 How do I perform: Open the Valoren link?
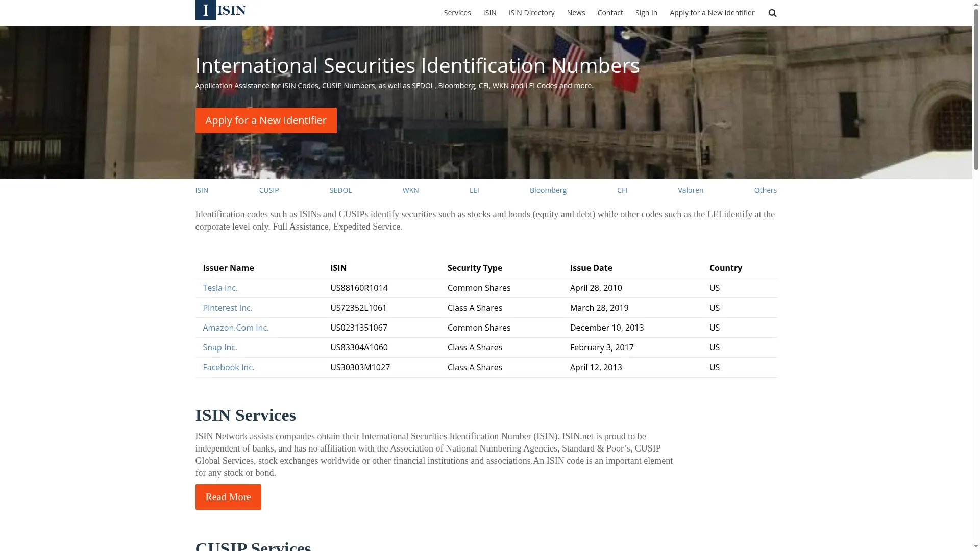(690, 190)
